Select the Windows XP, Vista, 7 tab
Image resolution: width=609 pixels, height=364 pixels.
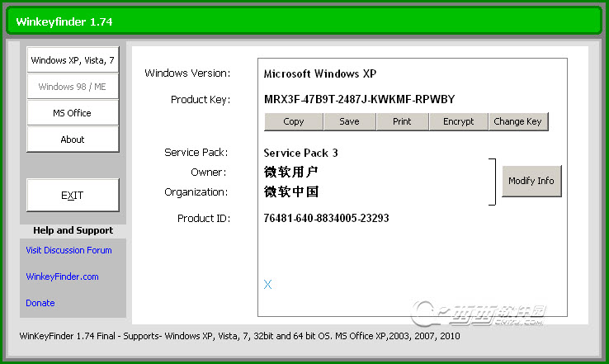point(73,59)
